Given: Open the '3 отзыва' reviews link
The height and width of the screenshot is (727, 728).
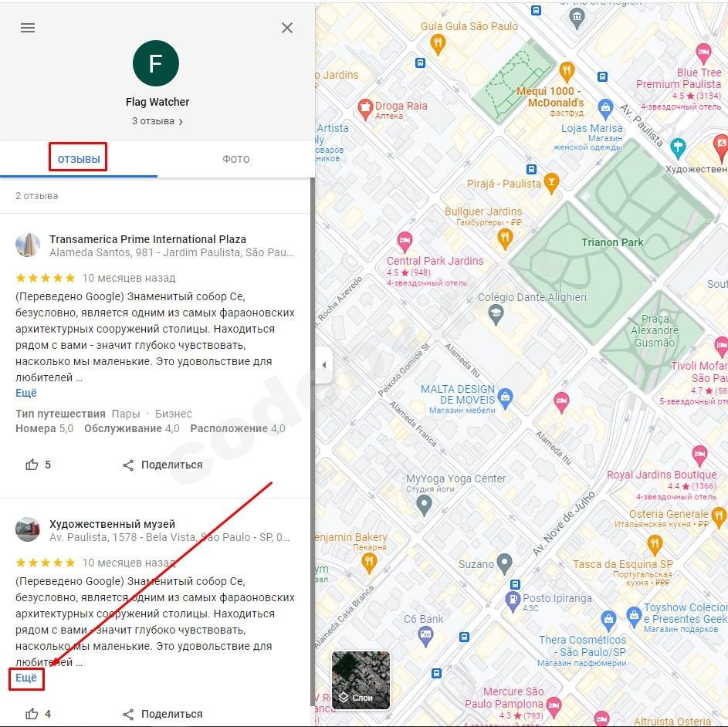Looking at the screenshot, I should click(x=157, y=121).
